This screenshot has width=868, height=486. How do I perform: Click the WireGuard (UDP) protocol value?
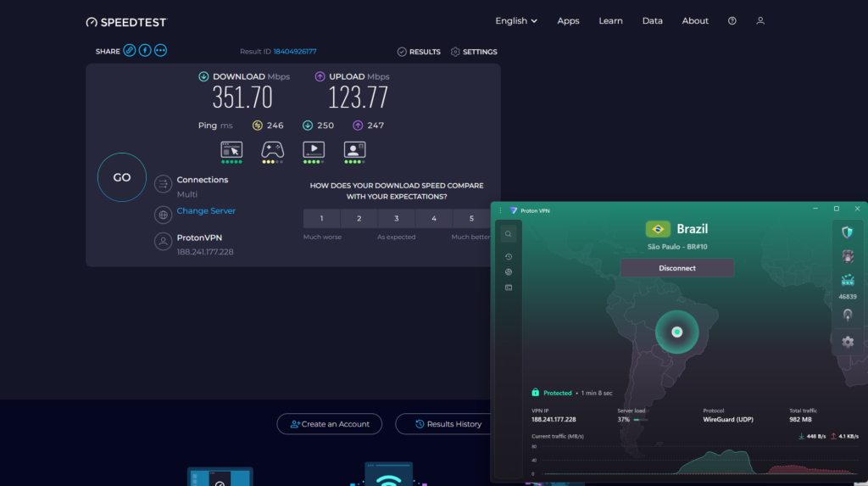click(728, 420)
